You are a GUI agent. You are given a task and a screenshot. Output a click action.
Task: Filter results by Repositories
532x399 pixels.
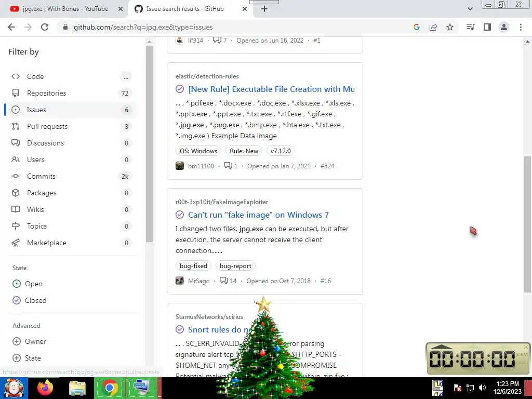coord(71,93)
